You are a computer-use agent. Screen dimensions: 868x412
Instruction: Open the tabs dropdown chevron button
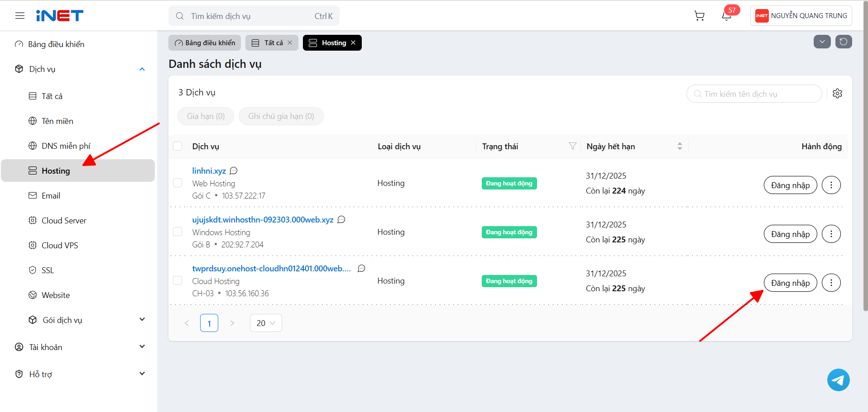(x=822, y=42)
